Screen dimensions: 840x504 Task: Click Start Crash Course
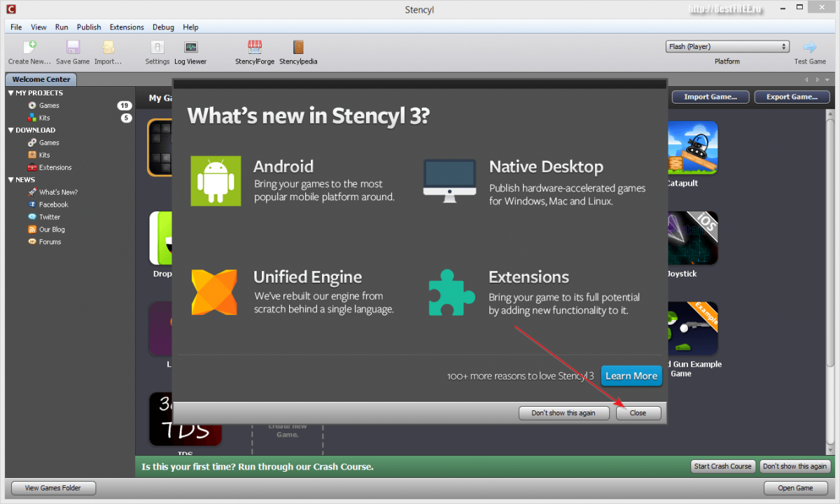pos(722,466)
